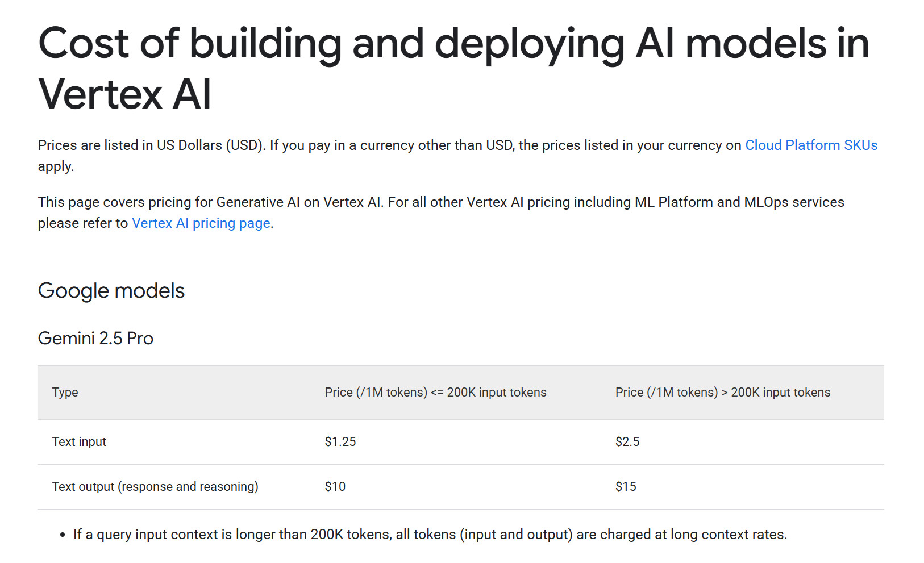Select the $15 price cell
The width and height of the screenshot is (924, 563).
coord(626,487)
